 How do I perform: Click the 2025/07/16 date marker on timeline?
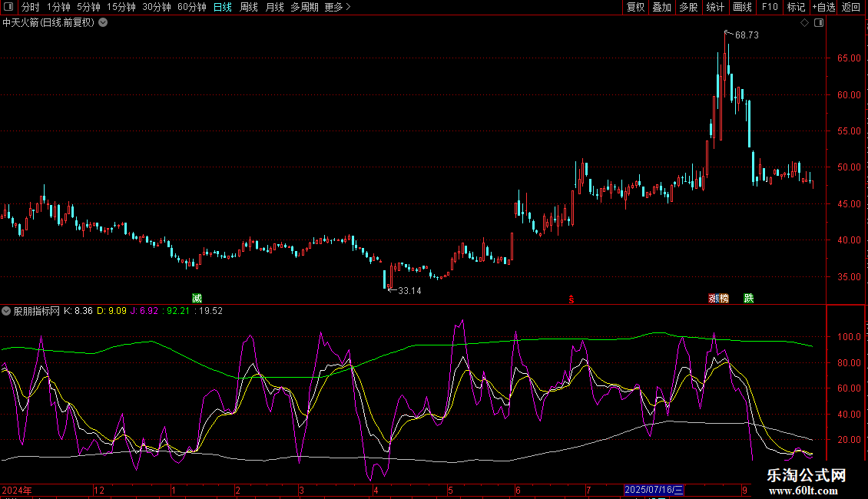[x=653, y=490]
